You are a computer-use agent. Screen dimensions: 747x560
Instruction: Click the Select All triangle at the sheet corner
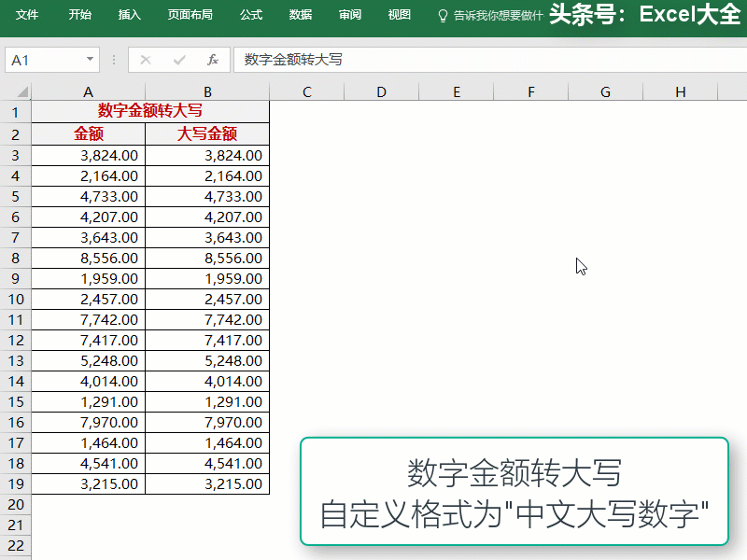22,91
